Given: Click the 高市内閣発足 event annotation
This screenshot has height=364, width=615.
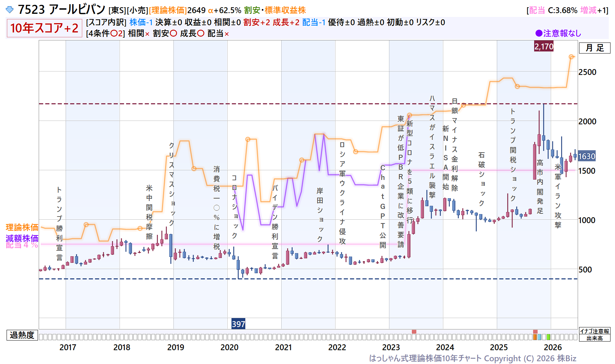Looking at the screenshot, I should click(540, 186).
